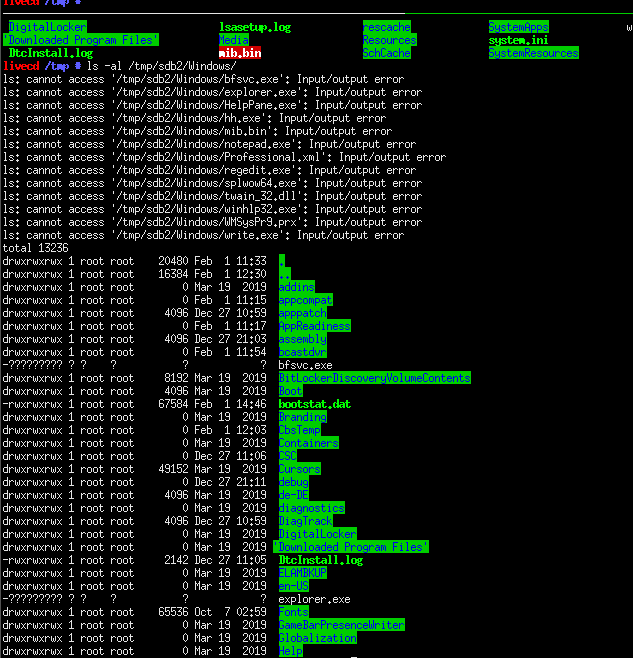Click the de-DE directory entry
Image resolution: width=633 pixels, height=658 pixels.
(294, 496)
